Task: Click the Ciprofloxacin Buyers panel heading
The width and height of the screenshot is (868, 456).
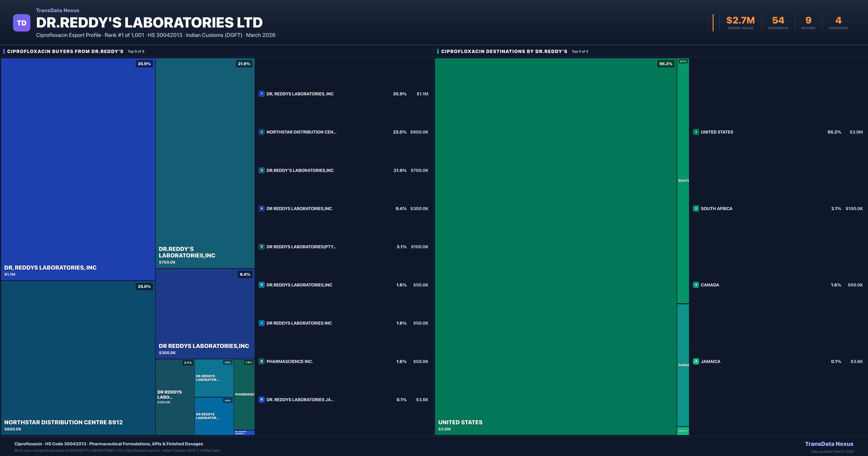Action: pyautogui.click(x=65, y=51)
